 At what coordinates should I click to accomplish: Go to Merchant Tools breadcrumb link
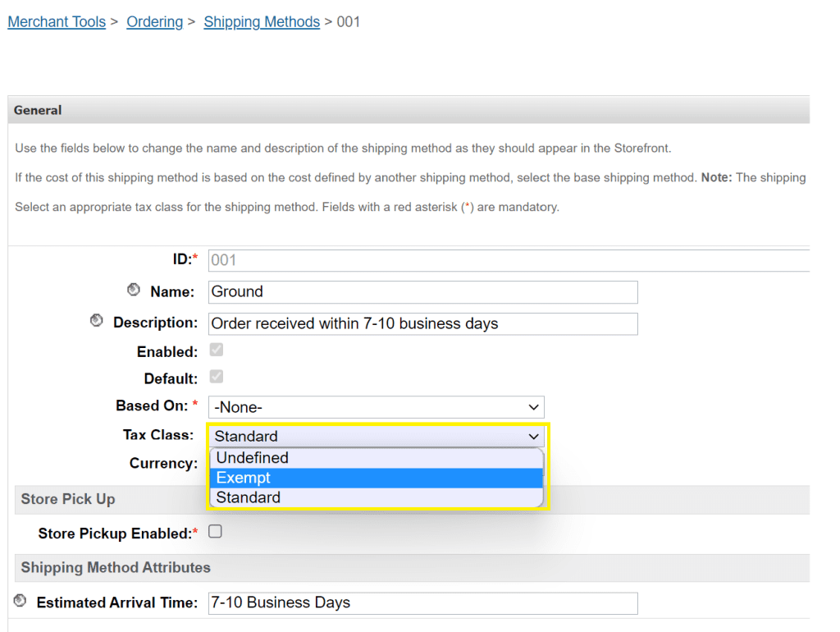point(57,22)
